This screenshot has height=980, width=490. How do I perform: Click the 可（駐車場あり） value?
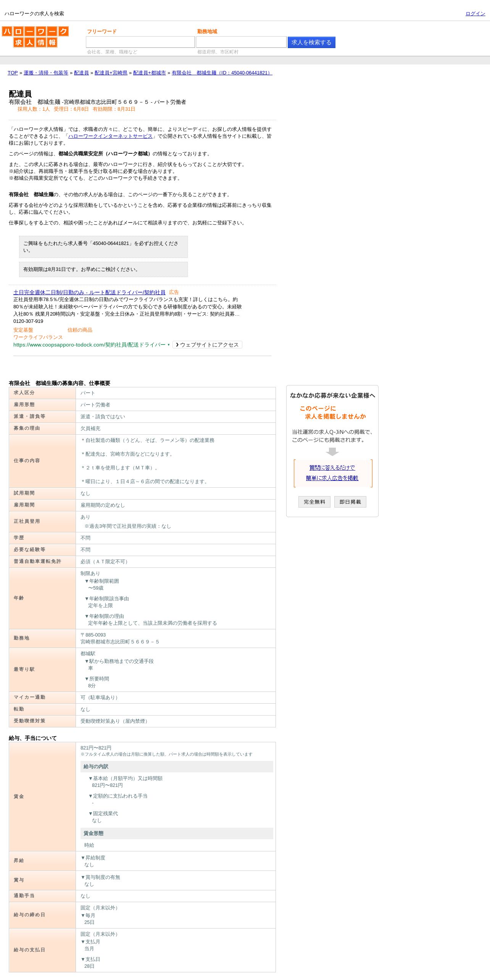click(100, 698)
